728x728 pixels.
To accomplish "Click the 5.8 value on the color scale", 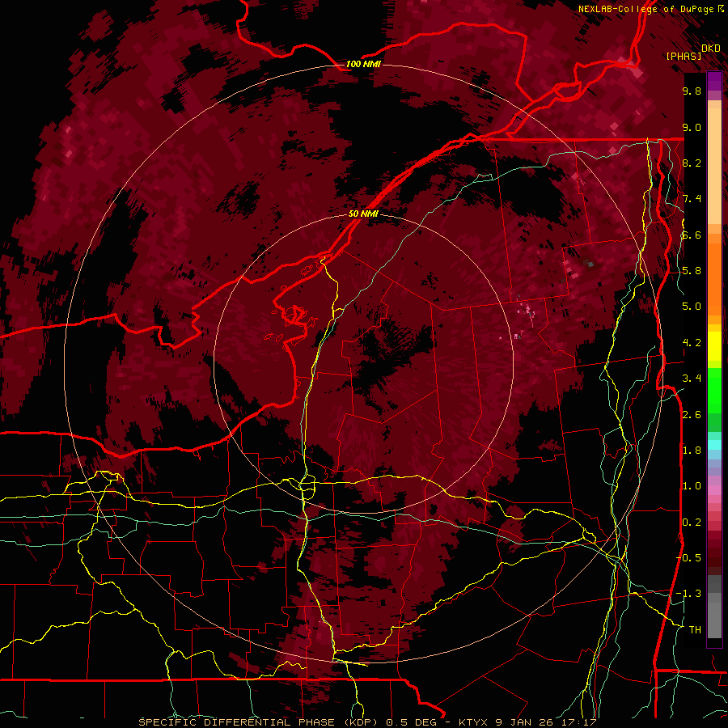I will point(692,271).
